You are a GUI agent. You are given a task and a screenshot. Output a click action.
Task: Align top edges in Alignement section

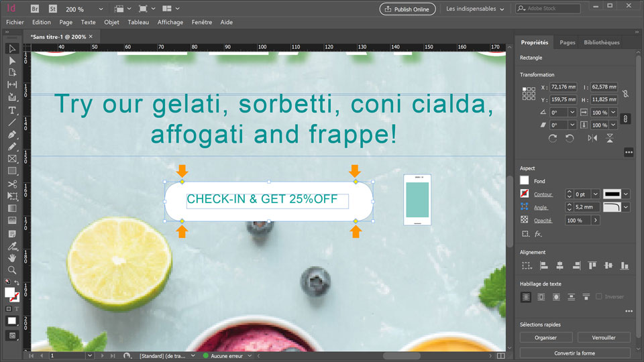pos(592,265)
